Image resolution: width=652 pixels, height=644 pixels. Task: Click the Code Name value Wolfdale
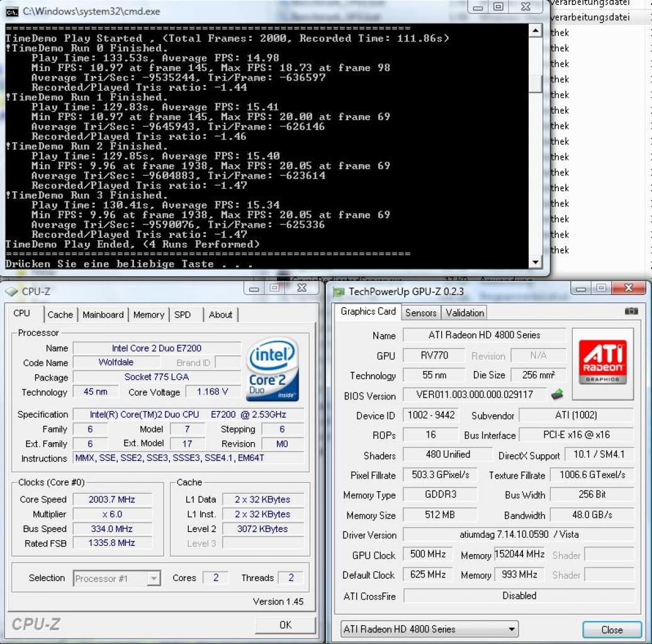click(116, 362)
